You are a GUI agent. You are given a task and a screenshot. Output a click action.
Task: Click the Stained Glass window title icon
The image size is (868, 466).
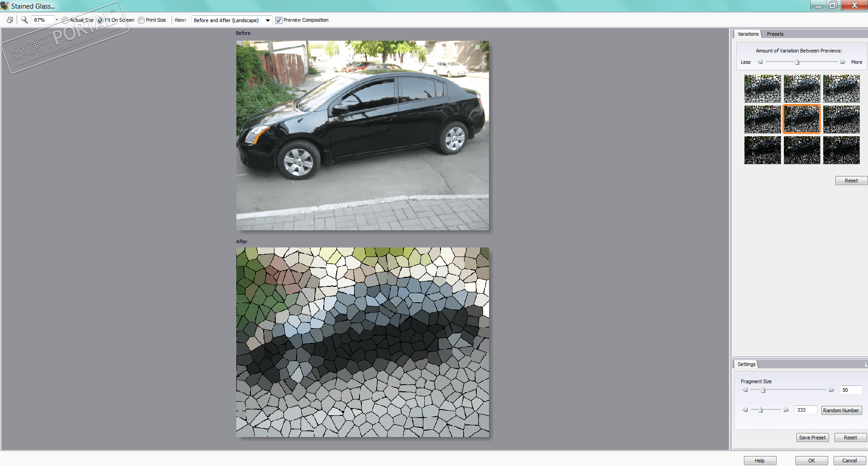(5, 6)
